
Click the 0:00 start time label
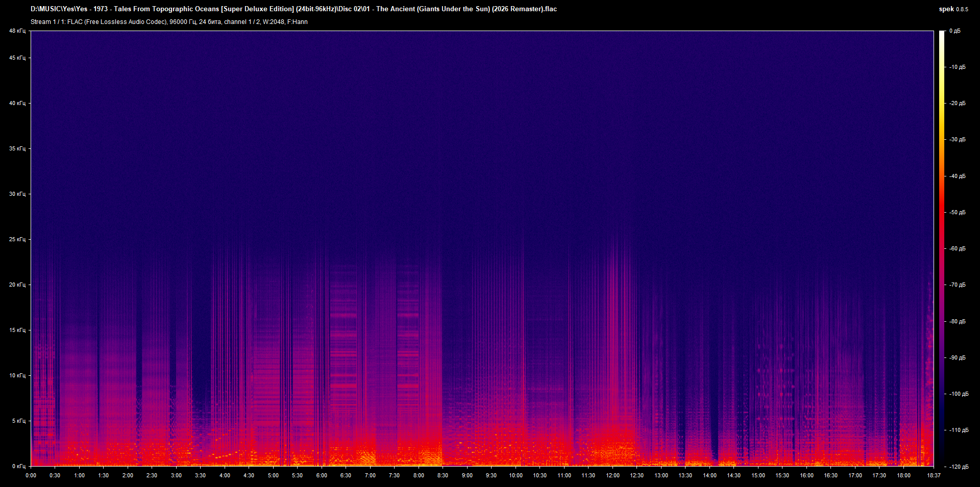31,475
